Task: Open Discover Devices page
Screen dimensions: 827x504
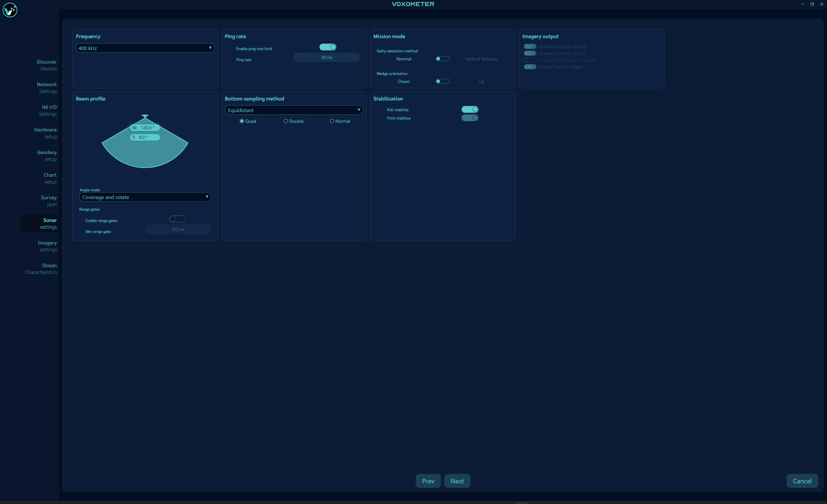Action: coord(47,65)
